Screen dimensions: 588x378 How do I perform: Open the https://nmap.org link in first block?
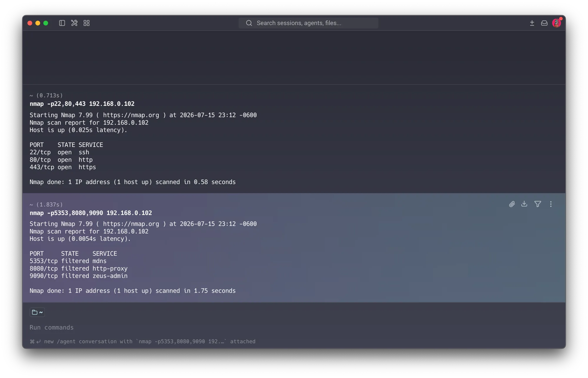131,115
